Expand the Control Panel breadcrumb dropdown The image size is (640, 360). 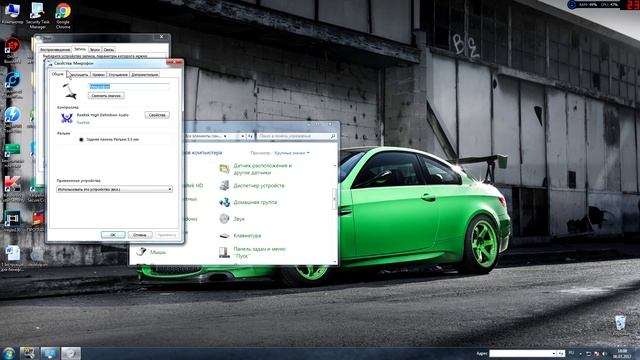(x=225, y=136)
